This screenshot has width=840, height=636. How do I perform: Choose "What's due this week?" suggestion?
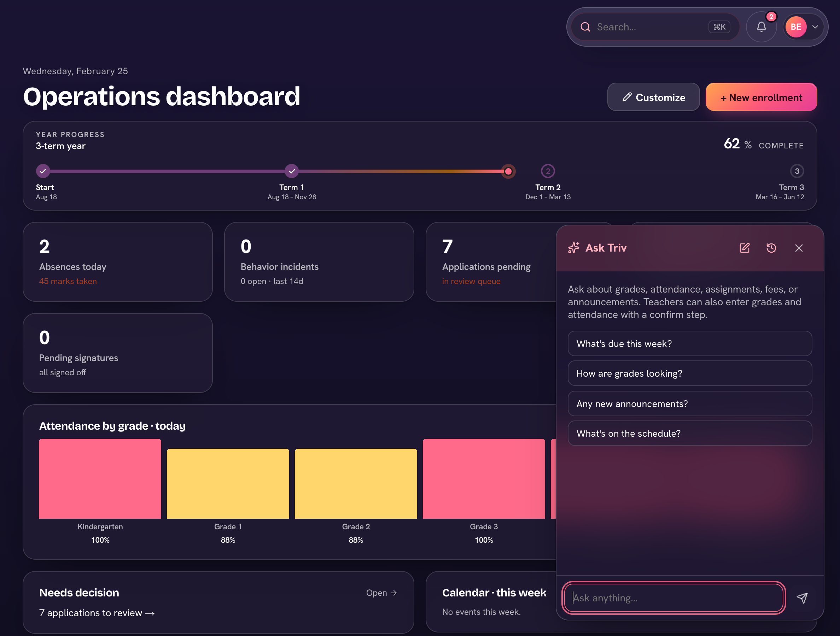[690, 343]
